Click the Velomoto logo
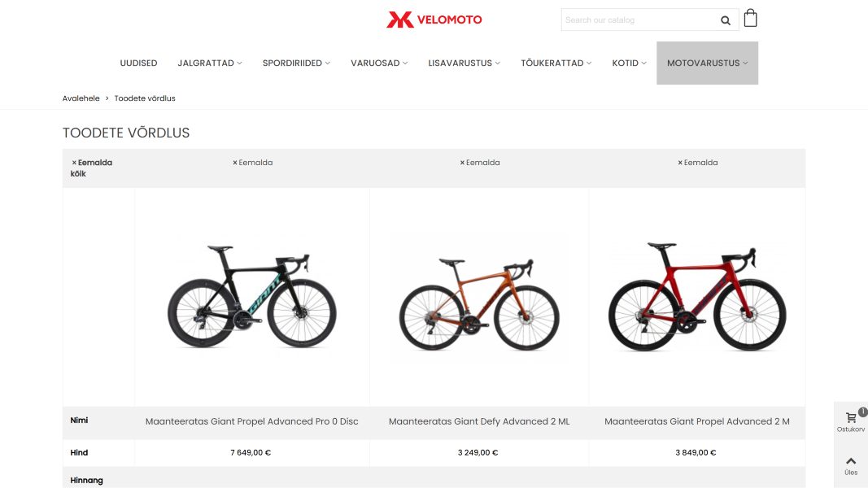Viewport: 868px width, 488px height. pyautogui.click(x=434, y=20)
